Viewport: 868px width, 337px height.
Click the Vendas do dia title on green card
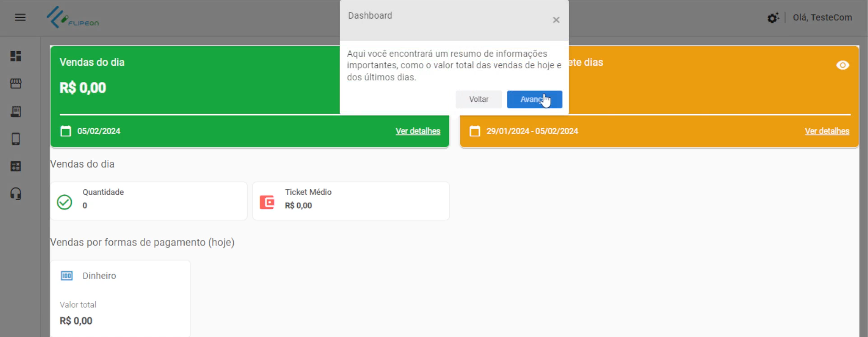pyautogui.click(x=92, y=62)
